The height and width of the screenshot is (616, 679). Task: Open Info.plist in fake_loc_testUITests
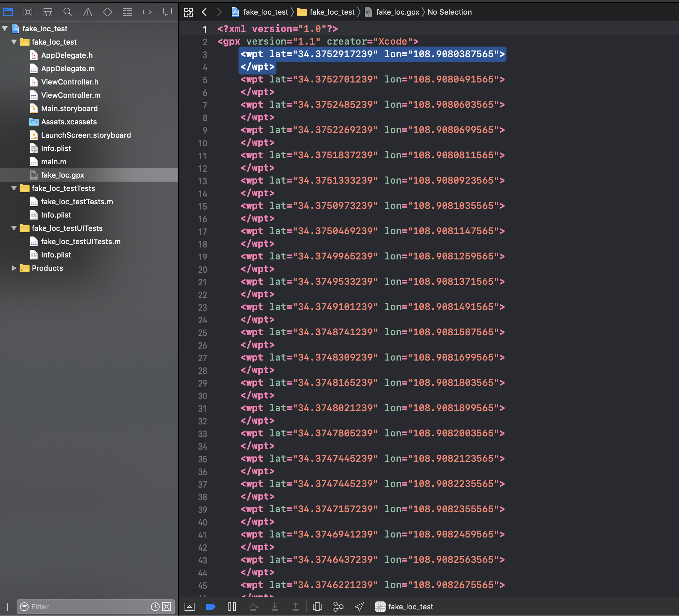56,255
